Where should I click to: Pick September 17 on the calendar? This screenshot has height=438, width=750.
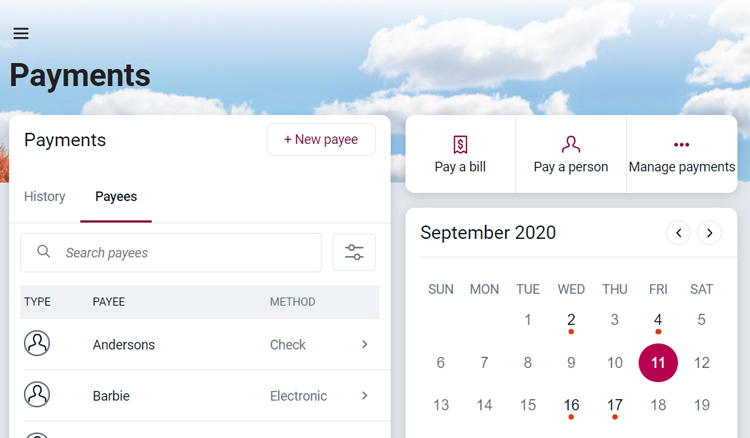point(615,405)
